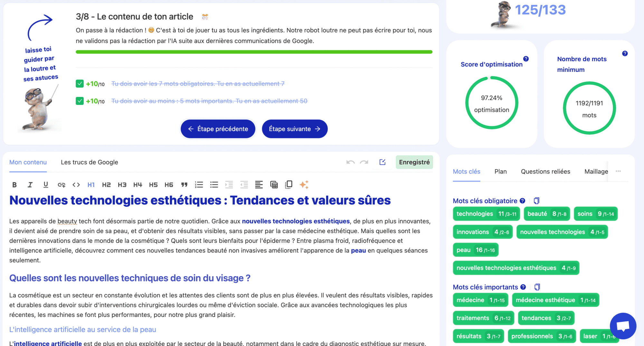This screenshot has height=346, width=644.
Task: Set text alignment with the align icon
Action: (x=259, y=185)
